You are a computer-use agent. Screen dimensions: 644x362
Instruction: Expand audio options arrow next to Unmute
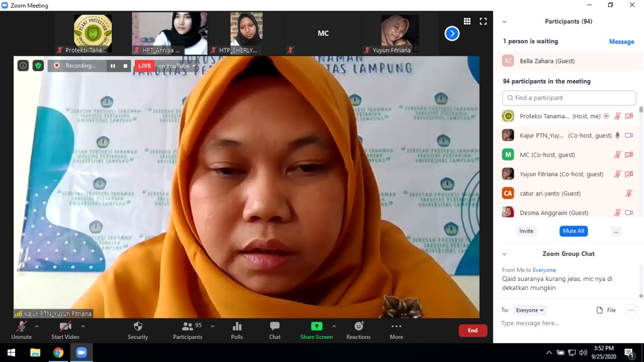click(x=37, y=326)
